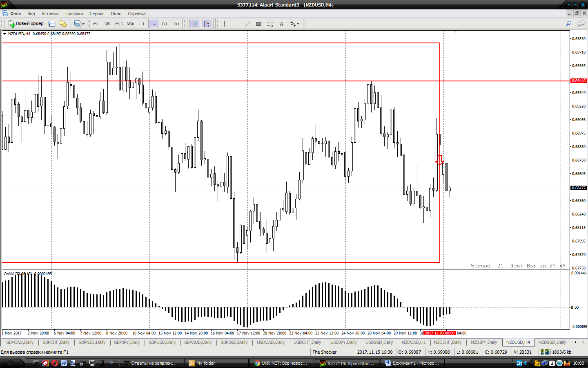Toggle Auto Scroll chart button

coord(195,24)
